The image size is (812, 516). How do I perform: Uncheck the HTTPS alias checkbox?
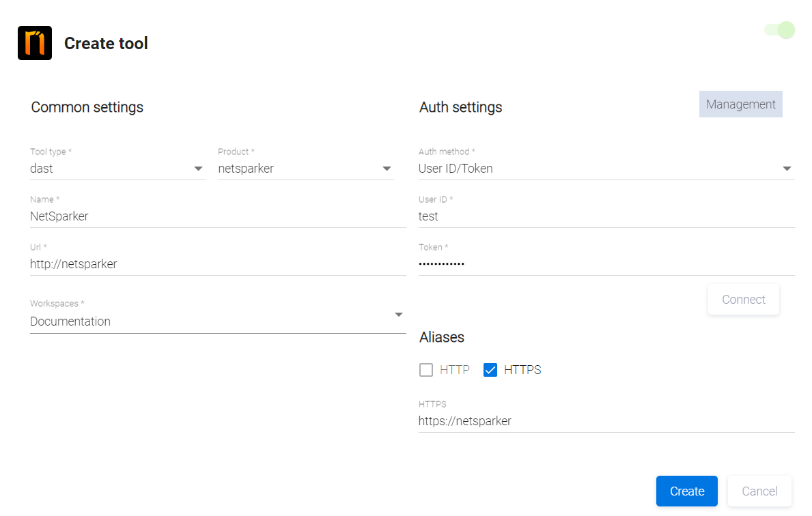490,370
